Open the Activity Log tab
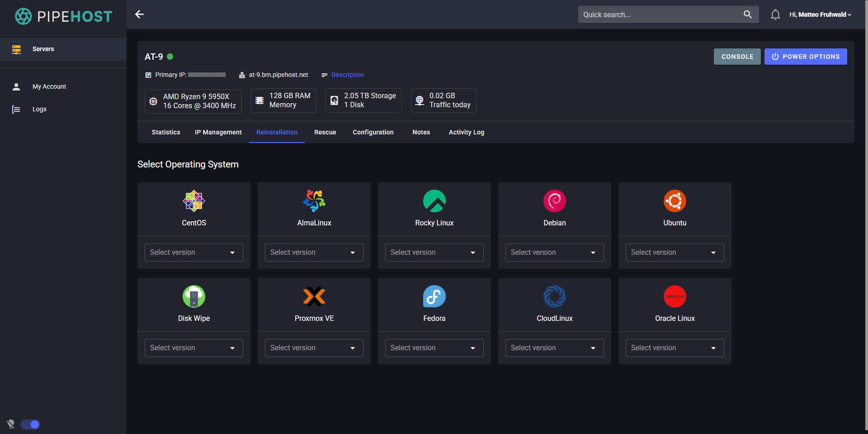The image size is (868, 434). point(466,132)
